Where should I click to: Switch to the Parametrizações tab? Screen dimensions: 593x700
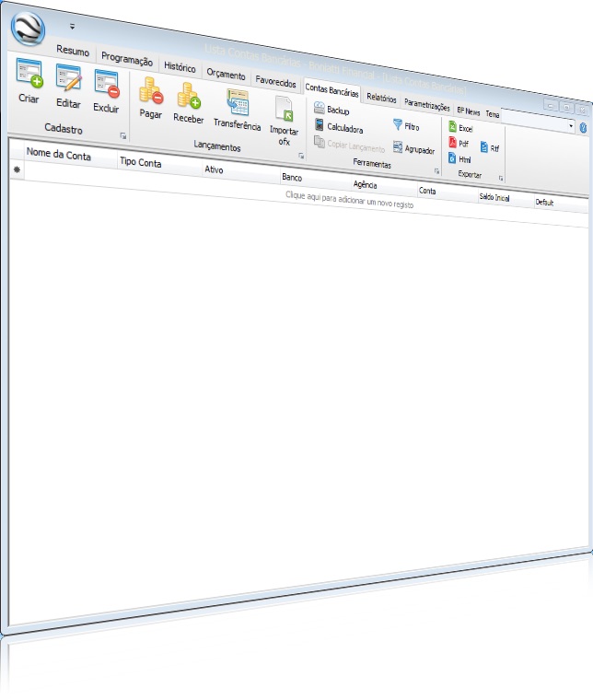[x=427, y=104]
